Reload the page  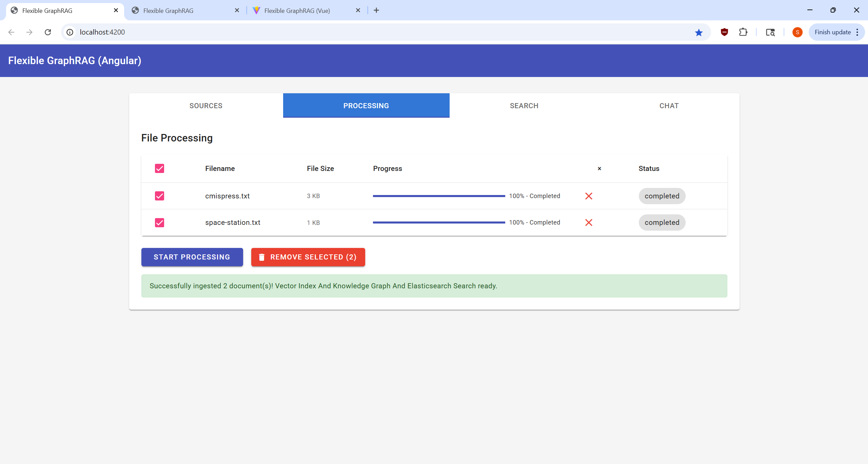pyautogui.click(x=48, y=32)
